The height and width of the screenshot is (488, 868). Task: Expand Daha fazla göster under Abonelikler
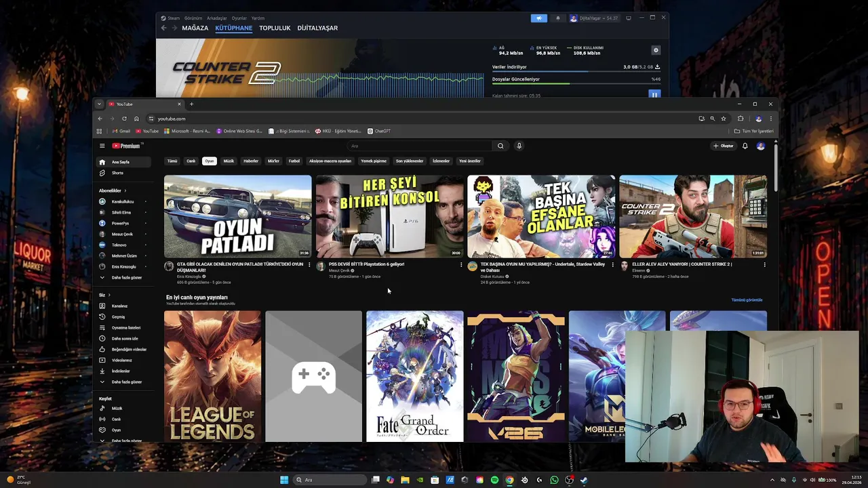click(x=122, y=277)
